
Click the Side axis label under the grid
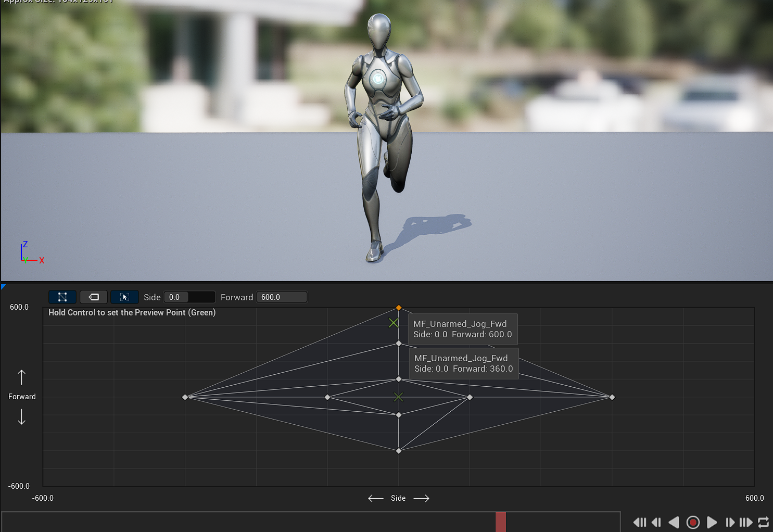[x=398, y=498]
